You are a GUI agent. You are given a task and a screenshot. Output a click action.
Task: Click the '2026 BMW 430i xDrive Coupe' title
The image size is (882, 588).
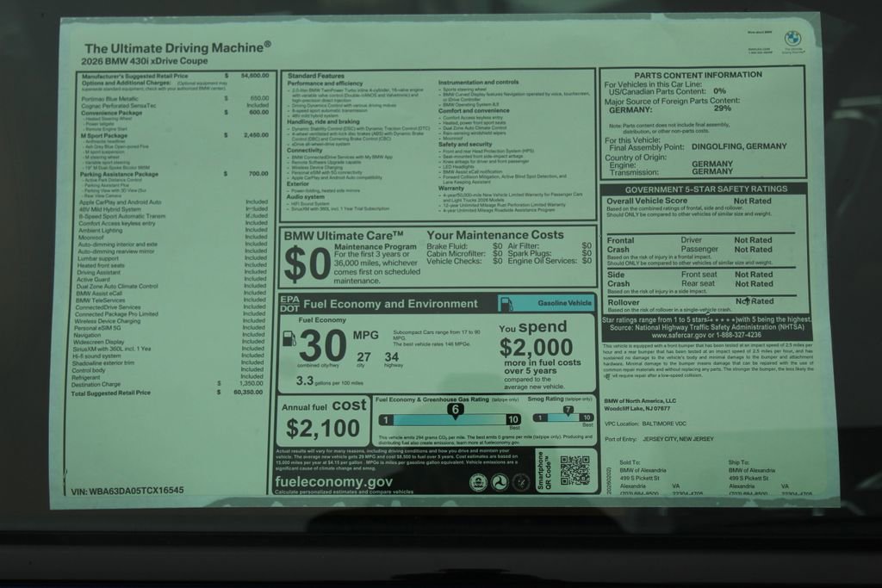(145, 61)
